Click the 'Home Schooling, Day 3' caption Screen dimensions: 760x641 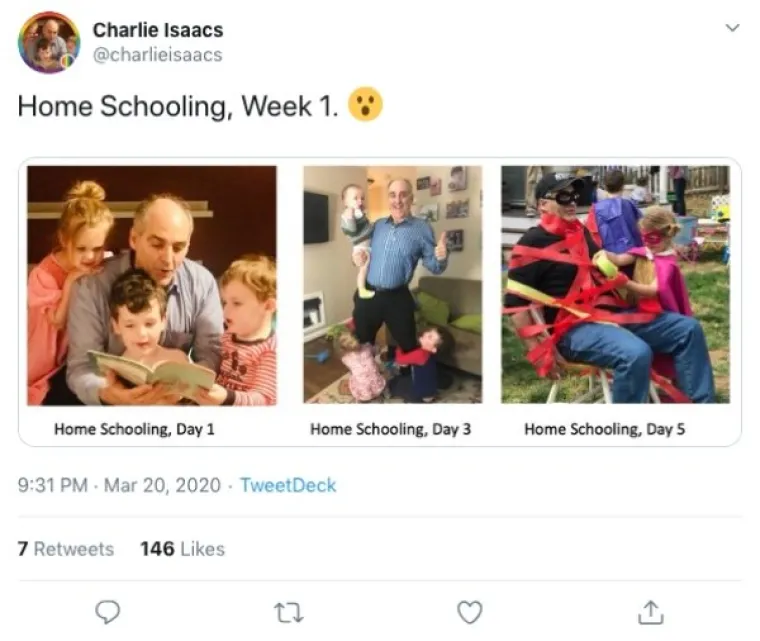tap(390, 429)
